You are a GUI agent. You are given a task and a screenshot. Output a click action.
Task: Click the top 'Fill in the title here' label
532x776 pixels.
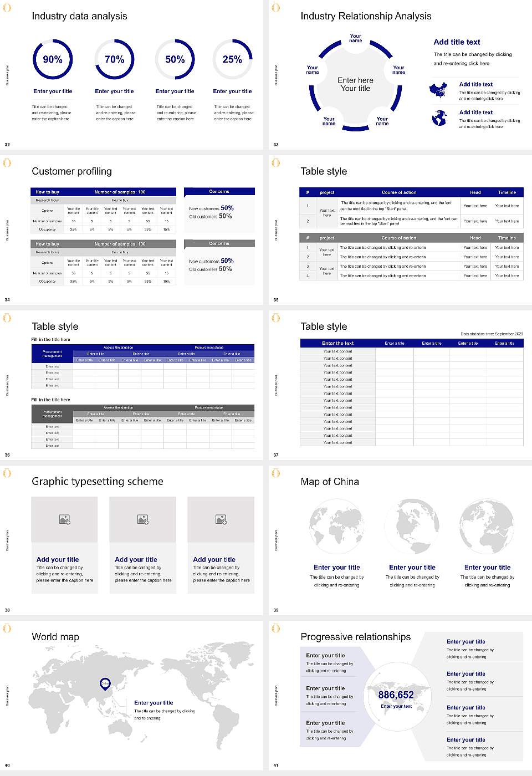[51, 339]
